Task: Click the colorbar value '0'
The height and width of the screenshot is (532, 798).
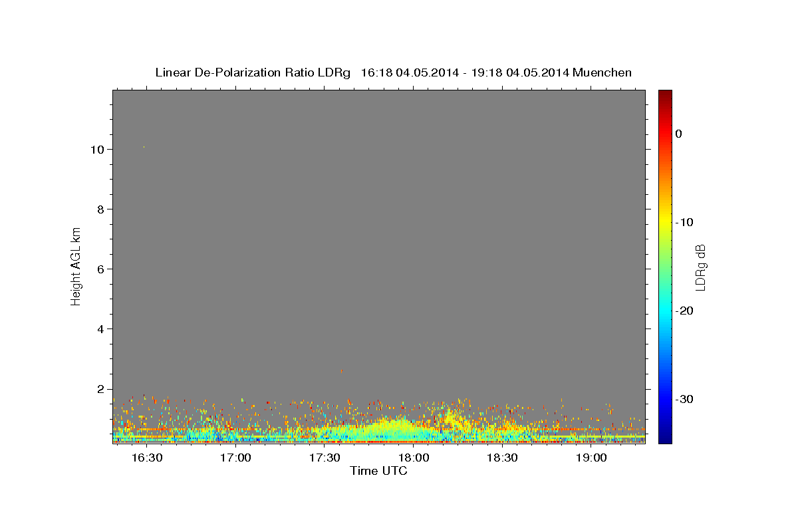Action: 678,134
